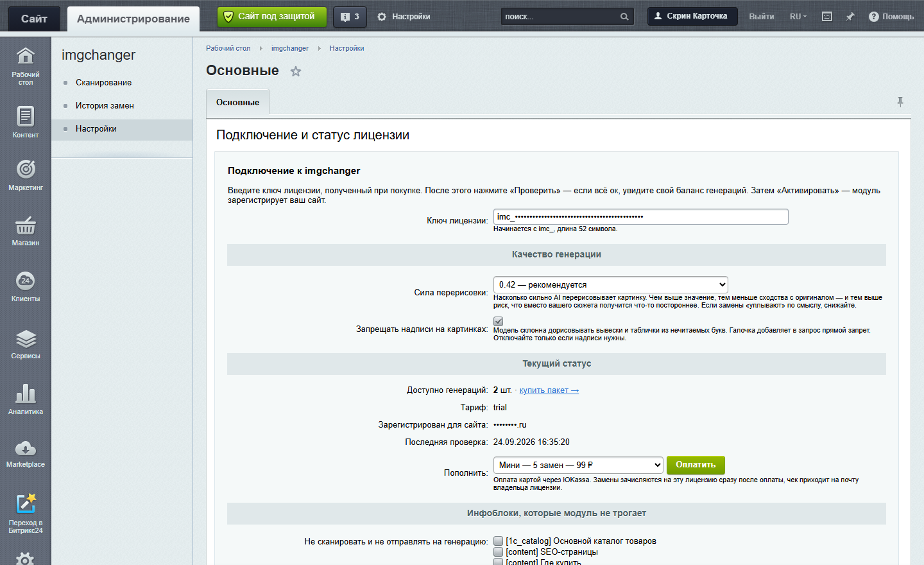Go to Рабочий стол breadcrumb link
Viewport: 924px width, 565px height.
pyautogui.click(x=228, y=48)
